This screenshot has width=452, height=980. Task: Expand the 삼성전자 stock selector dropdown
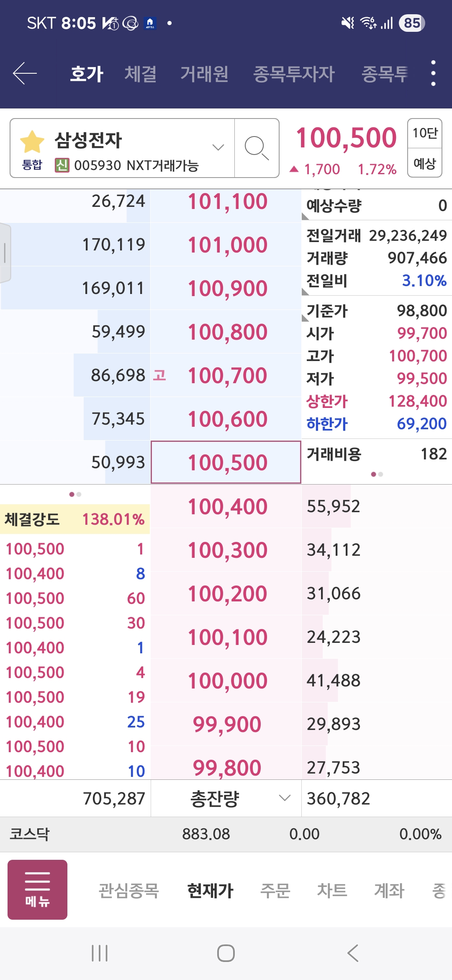point(218,147)
